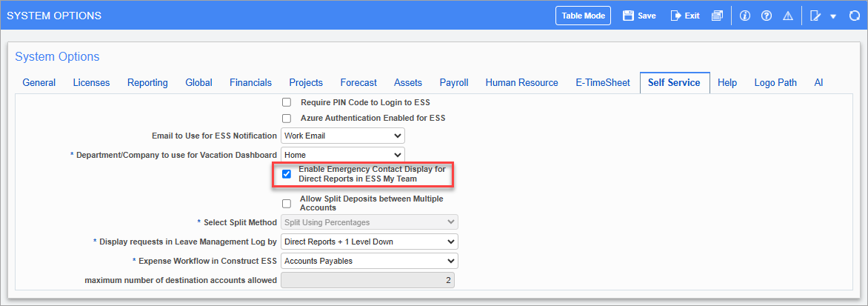Switch to the Logo Path tab
This screenshot has height=306, width=868.
[775, 82]
